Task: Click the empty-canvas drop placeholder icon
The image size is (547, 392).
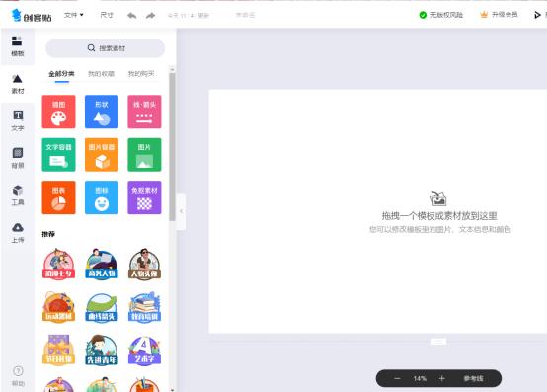Action: pos(438,198)
